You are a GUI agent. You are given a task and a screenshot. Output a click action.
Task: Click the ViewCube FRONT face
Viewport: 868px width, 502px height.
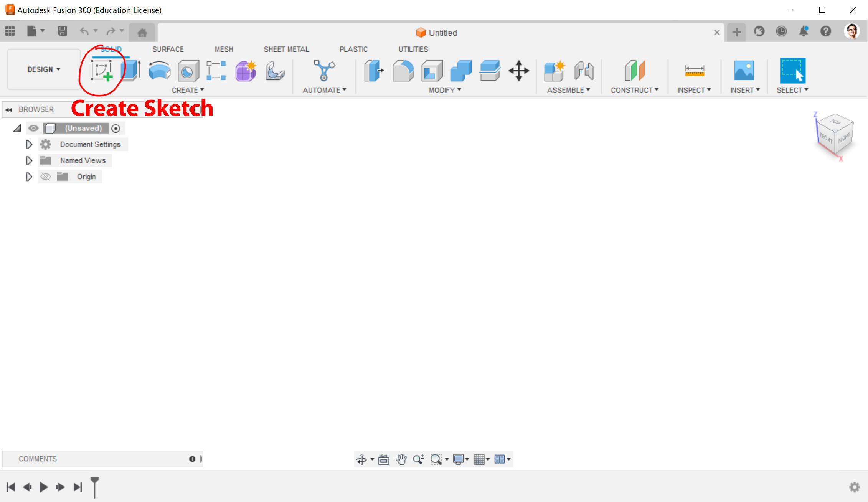[826, 138]
